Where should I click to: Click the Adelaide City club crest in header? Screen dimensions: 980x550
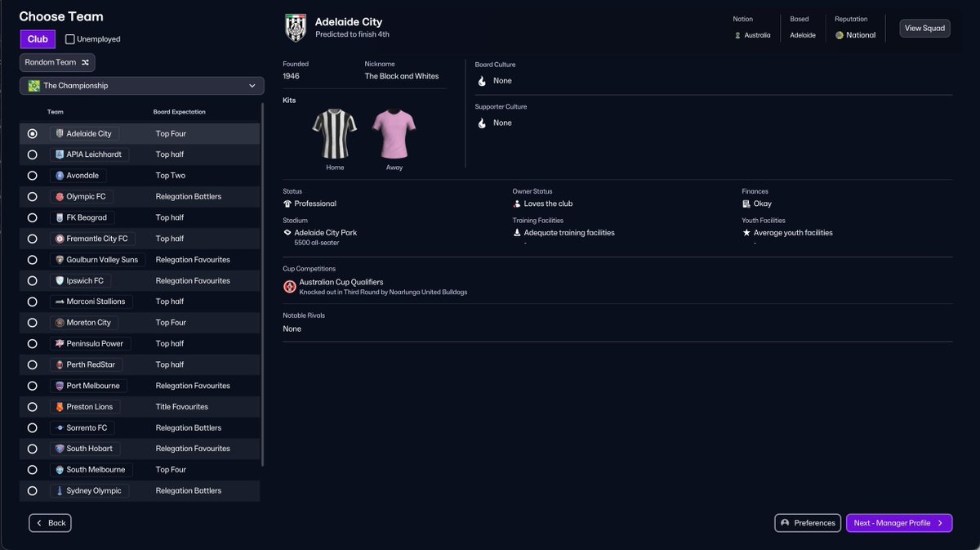tap(295, 29)
